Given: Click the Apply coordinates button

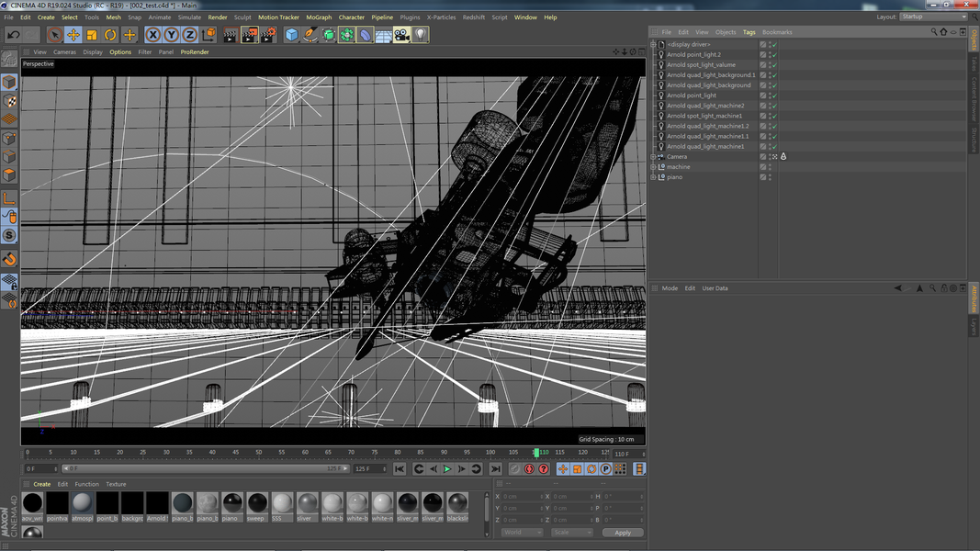Looking at the screenshot, I should click(622, 533).
